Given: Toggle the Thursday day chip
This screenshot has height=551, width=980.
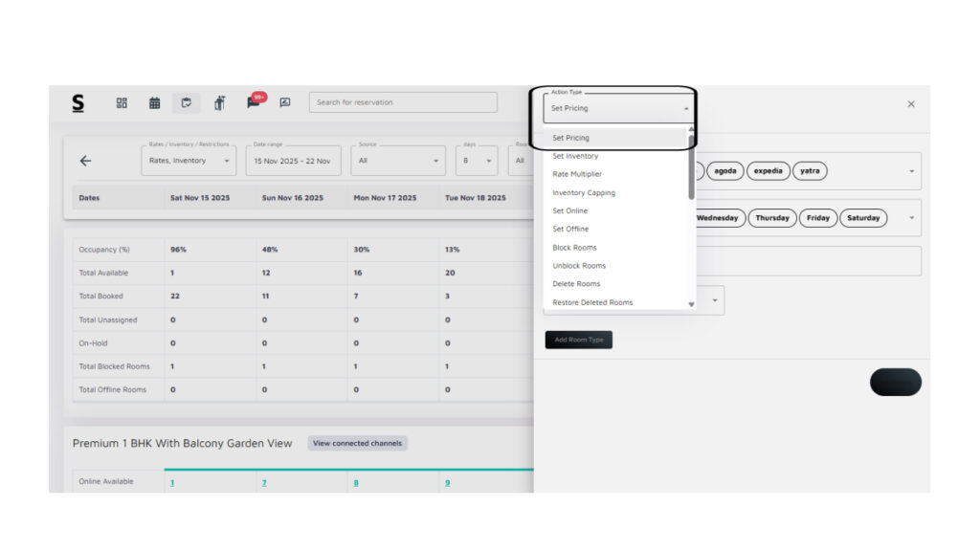Looking at the screenshot, I should point(771,218).
